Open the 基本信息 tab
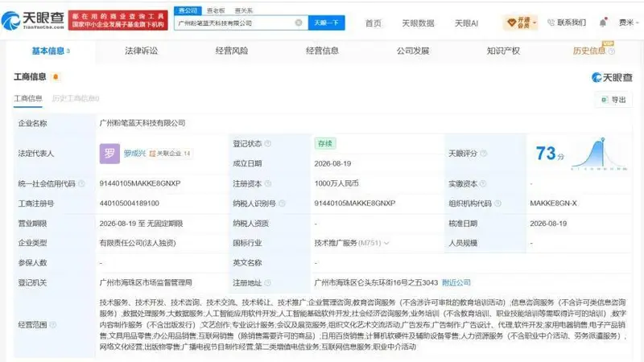This screenshot has height=362, width=644. 50,51
